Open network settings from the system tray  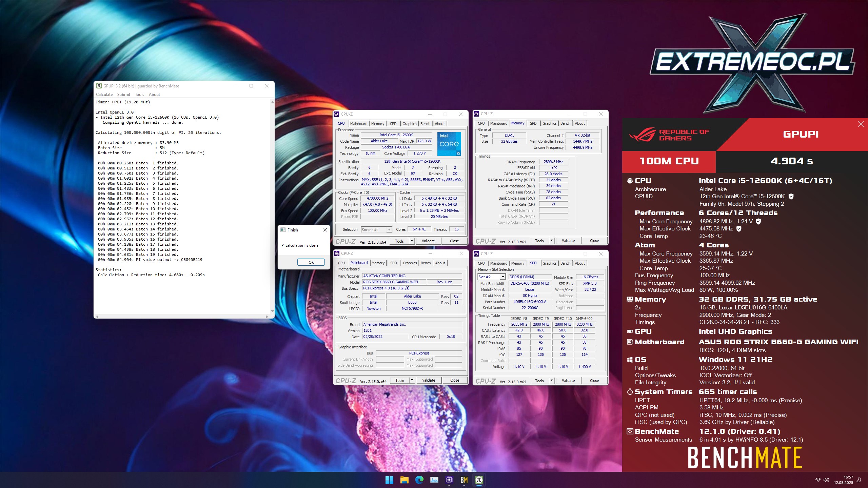pos(818,480)
